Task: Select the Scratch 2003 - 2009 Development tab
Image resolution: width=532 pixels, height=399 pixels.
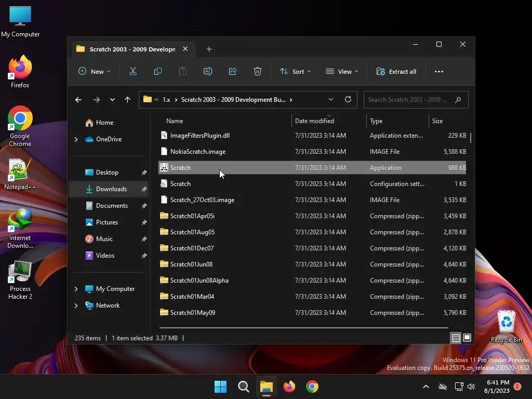Action: 132,49
